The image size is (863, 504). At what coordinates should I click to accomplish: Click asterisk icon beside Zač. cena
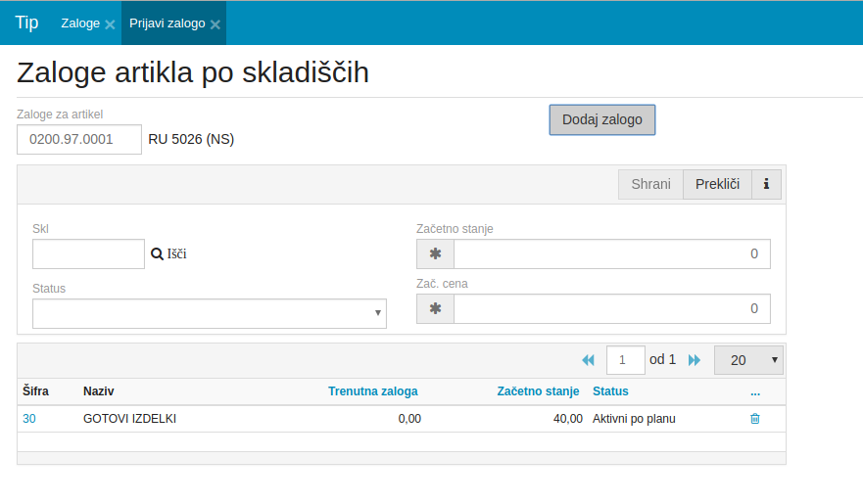coord(435,308)
